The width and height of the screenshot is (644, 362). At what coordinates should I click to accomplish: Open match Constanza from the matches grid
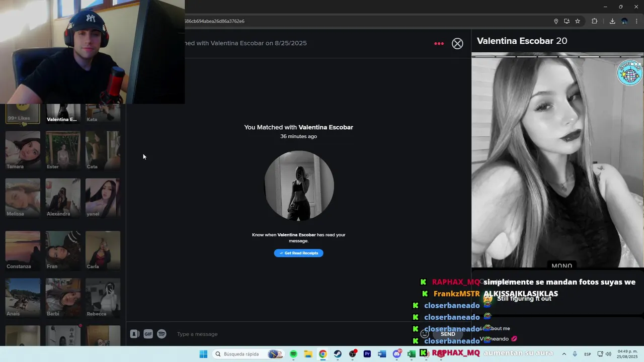click(23, 250)
